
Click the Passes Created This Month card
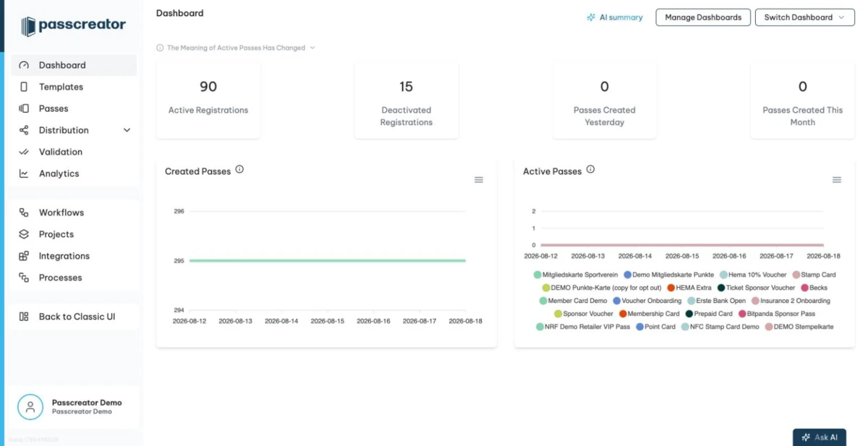click(803, 100)
